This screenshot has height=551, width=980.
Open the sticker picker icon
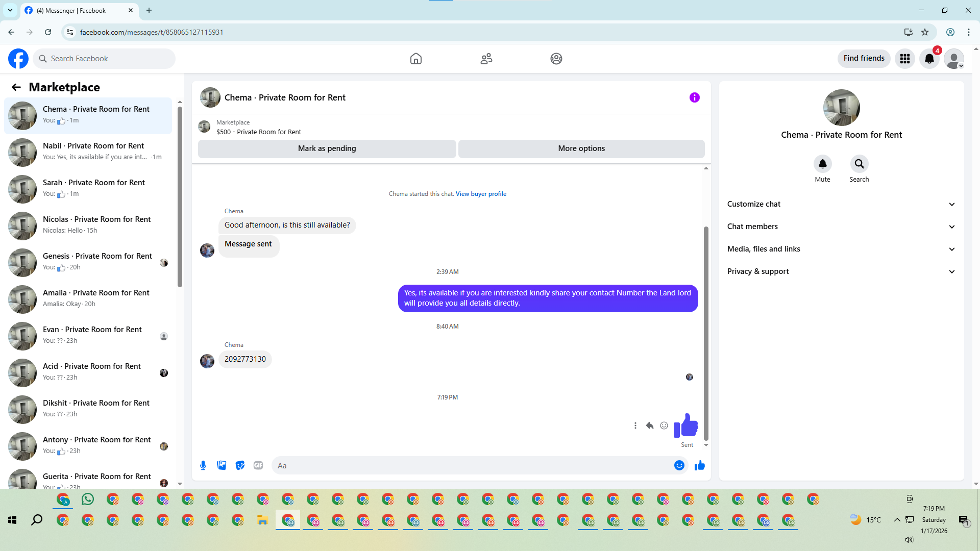pos(240,465)
